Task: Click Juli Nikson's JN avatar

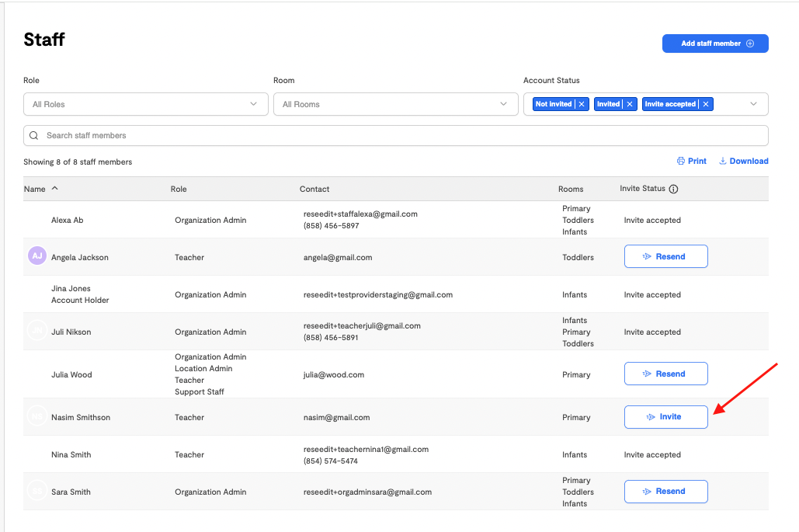Action: (37, 331)
